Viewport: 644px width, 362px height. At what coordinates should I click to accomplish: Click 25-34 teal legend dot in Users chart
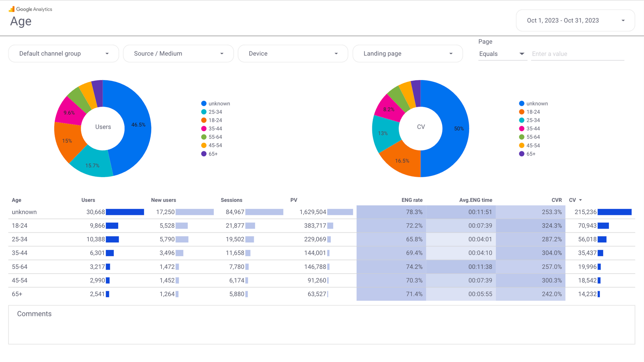pos(204,112)
